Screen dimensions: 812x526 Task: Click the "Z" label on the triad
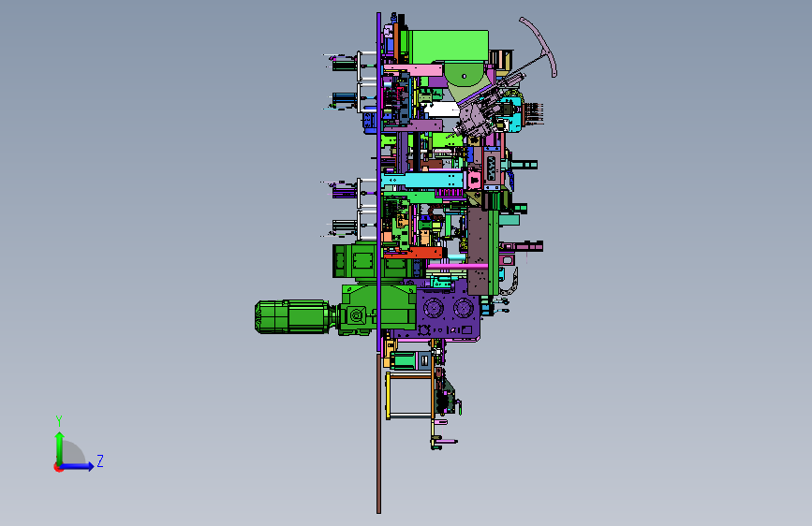(x=100, y=460)
